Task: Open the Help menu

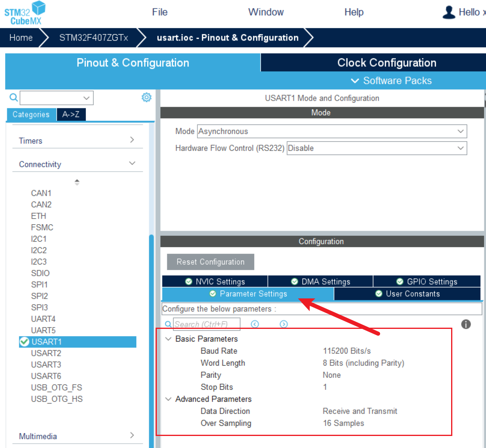Action: pyautogui.click(x=354, y=12)
